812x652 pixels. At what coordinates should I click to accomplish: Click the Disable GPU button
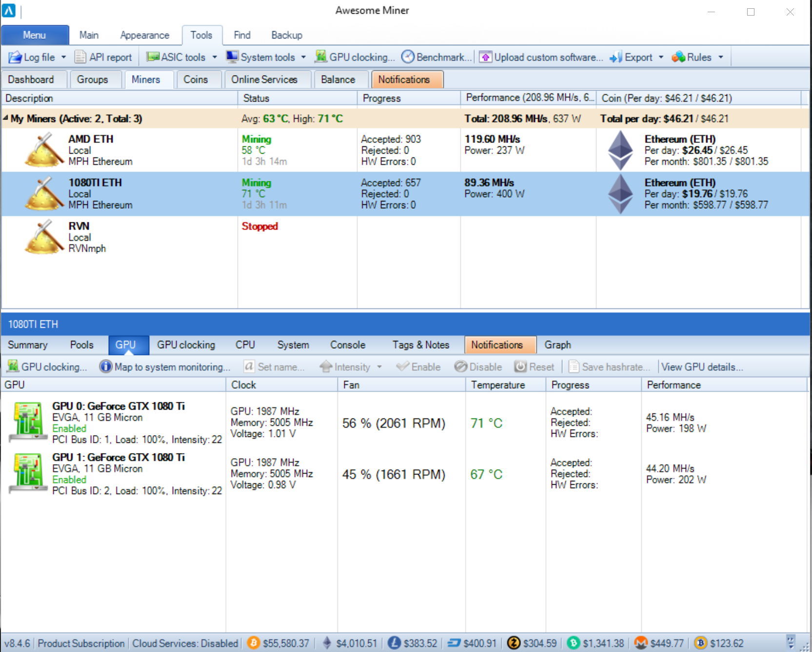coord(478,367)
